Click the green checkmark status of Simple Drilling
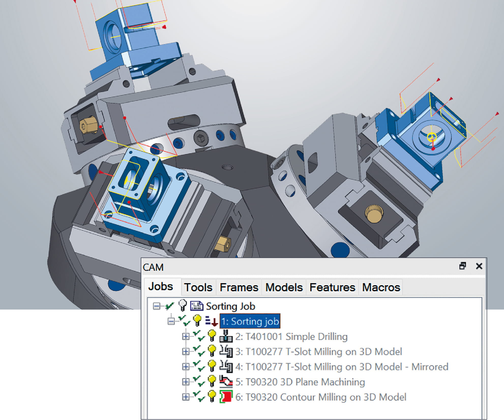Screen dimensions: 504x420 click(199, 336)
